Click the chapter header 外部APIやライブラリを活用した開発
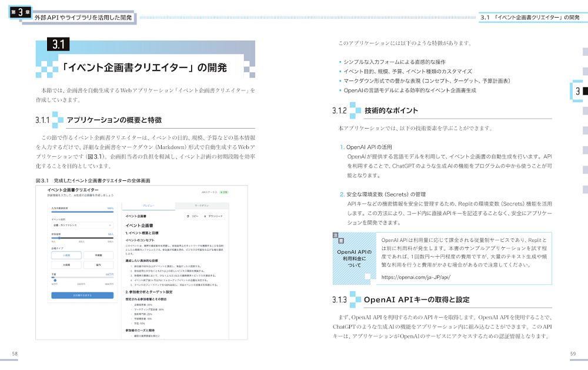 [x=83, y=18]
